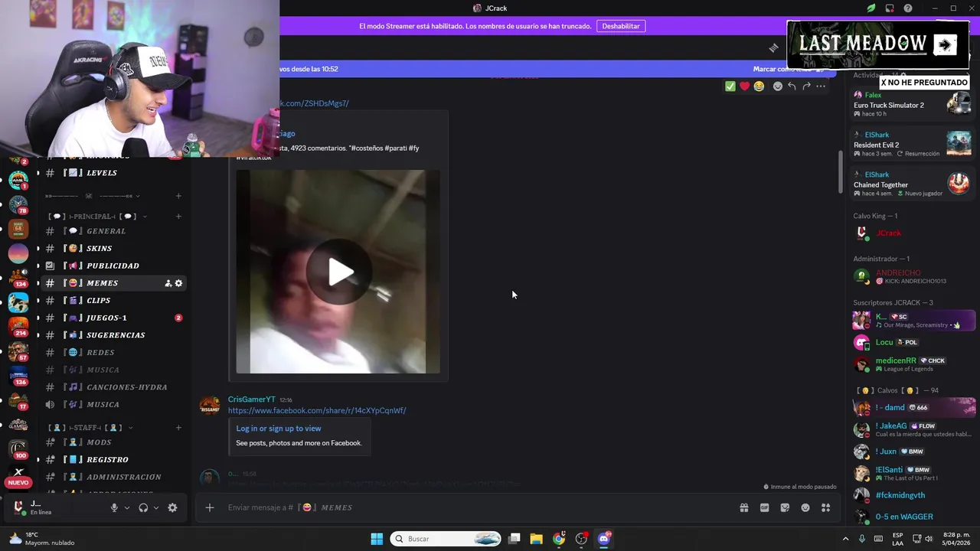Disable Streamer mode with the Deshabilitar button
The image size is (980, 551).
[621, 26]
